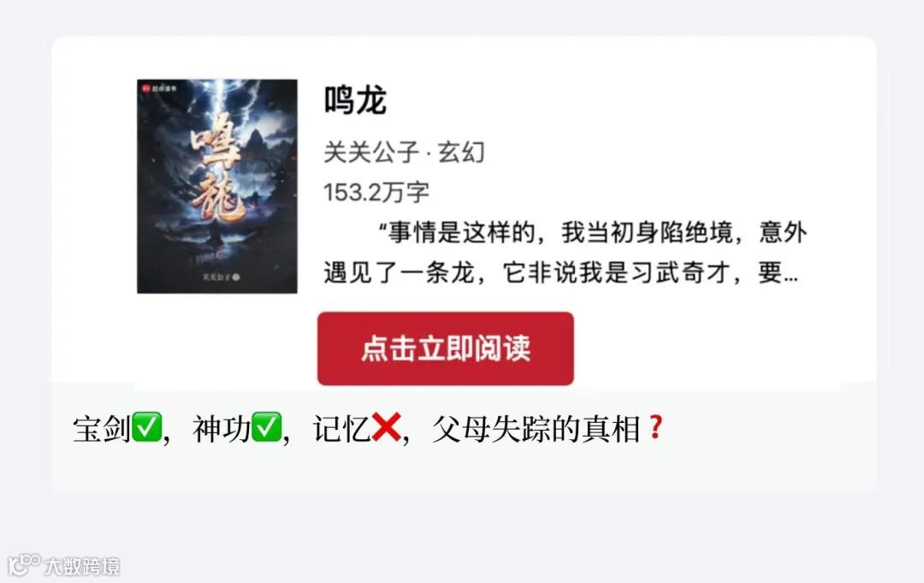Screen dimensions: 924x583
Task: Click the 记忆 text
Action: (341, 429)
